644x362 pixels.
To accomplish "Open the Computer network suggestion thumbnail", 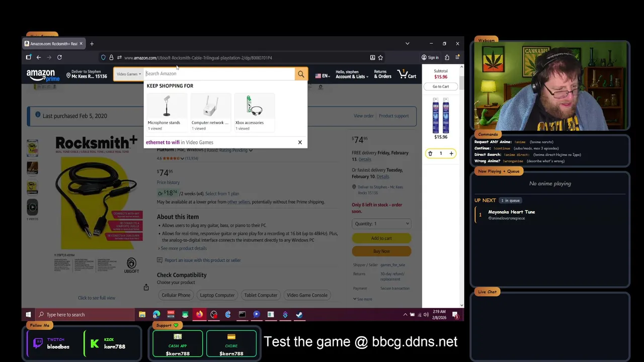I will pos(210,106).
